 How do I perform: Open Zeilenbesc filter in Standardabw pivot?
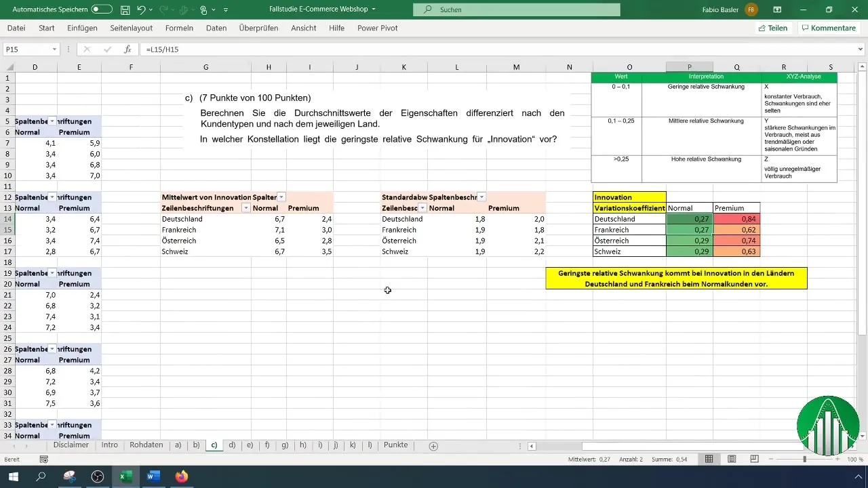422,208
